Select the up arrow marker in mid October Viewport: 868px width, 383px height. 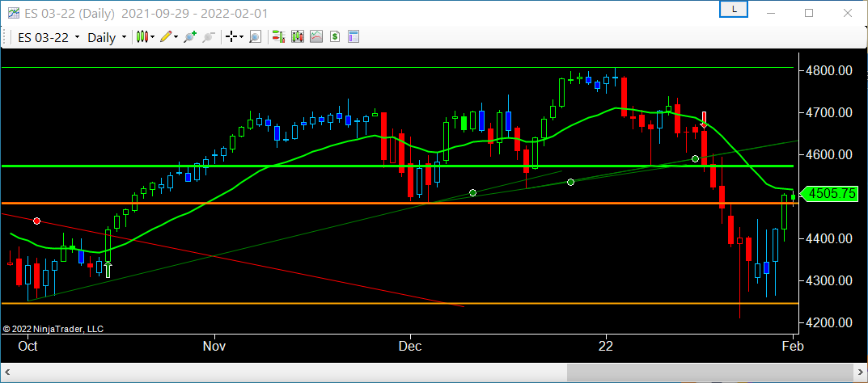108,269
